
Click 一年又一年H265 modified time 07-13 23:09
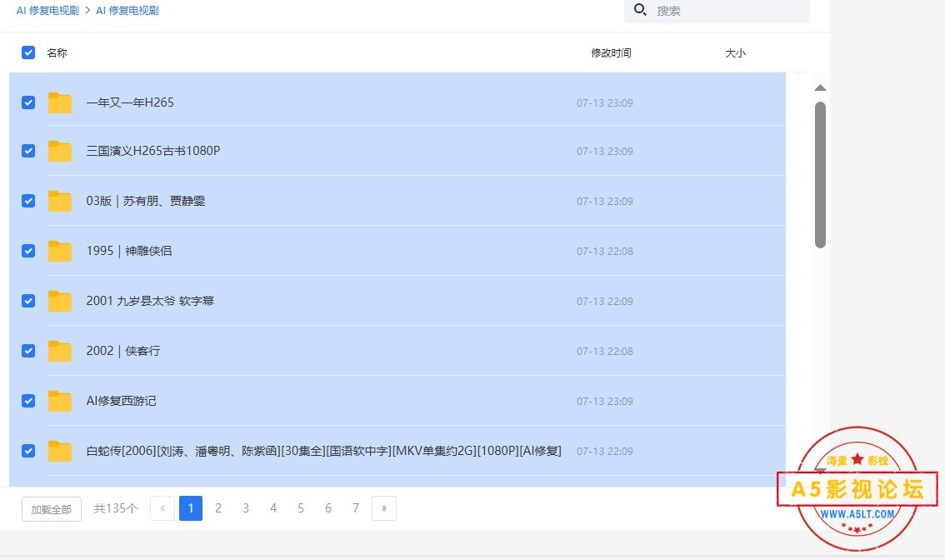coord(604,103)
